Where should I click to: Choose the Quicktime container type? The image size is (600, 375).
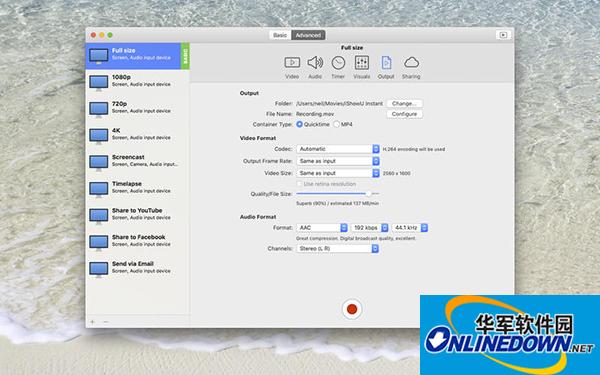tap(299, 124)
